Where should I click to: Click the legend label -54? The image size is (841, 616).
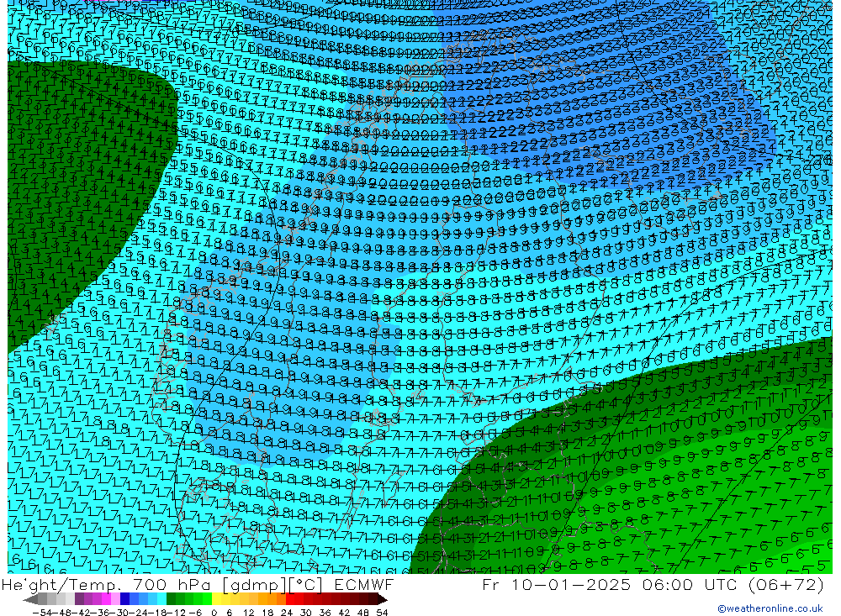[43, 613]
